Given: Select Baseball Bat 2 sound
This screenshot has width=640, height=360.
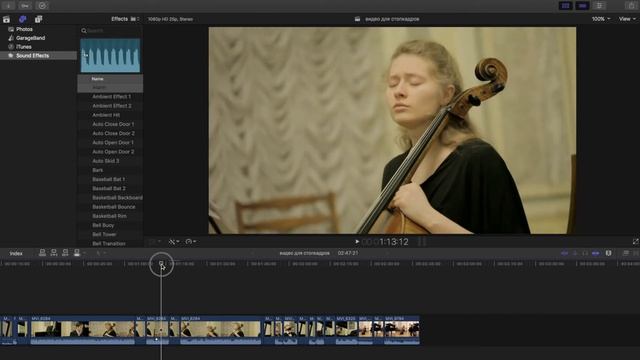Looking at the screenshot, I should click(x=109, y=189).
